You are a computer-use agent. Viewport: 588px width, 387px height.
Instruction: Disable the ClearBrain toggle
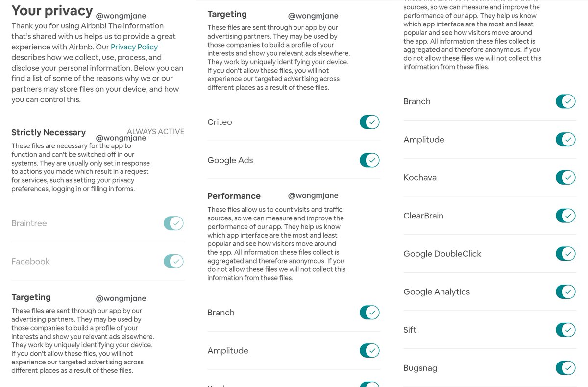(565, 216)
